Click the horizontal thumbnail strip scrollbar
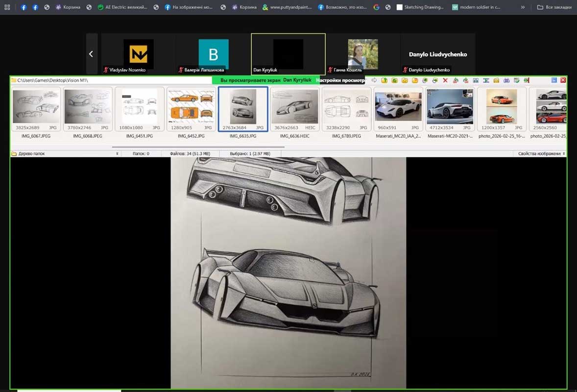Viewport: 577px width, 392px height. pyautogui.click(x=198, y=147)
